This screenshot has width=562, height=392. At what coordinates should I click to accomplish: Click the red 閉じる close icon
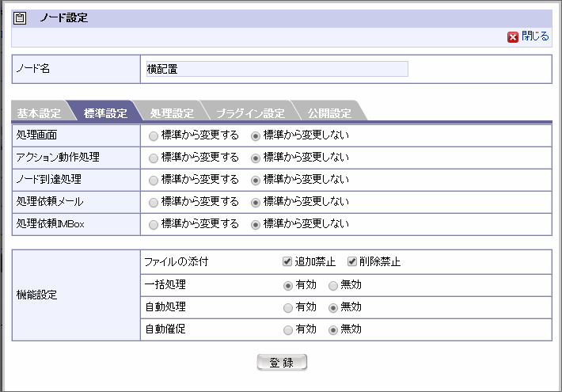tap(513, 37)
